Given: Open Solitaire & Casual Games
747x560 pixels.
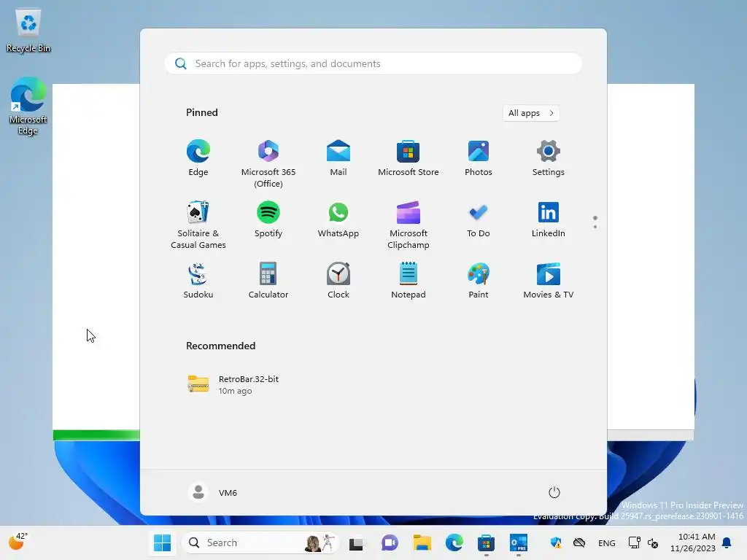Looking at the screenshot, I should click(x=198, y=225).
